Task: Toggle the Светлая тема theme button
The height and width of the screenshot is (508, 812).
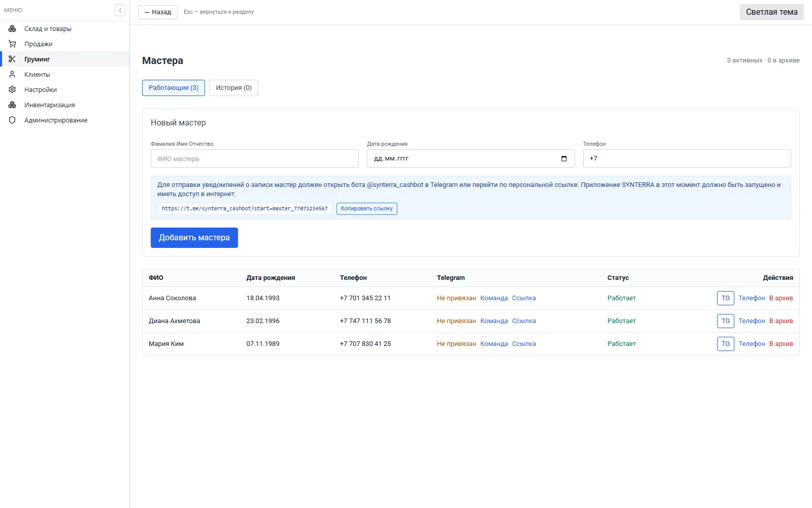Action: click(x=771, y=12)
